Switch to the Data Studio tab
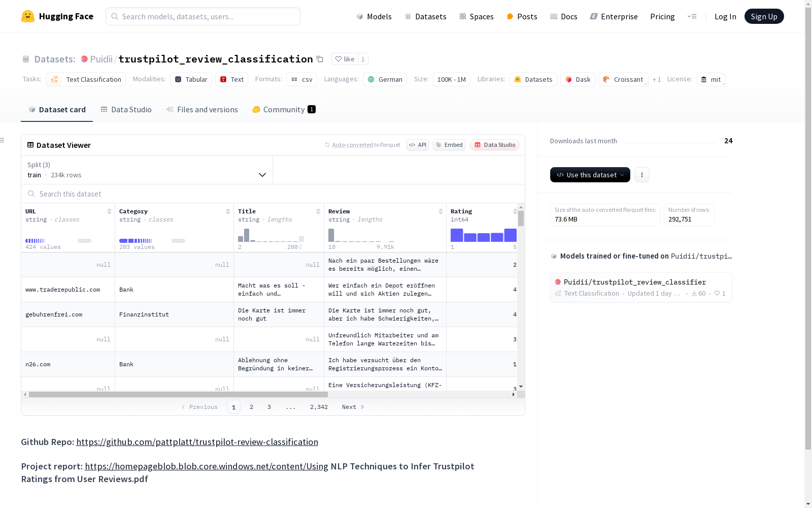Screen dimensions: 812x508 [x=126, y=110]
